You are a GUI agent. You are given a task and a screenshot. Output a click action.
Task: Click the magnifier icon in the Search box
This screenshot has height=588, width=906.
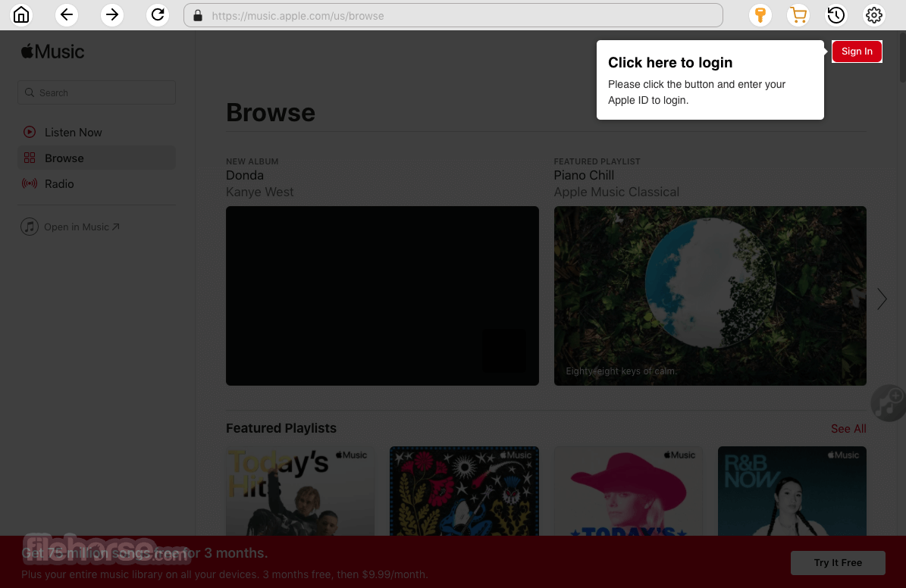point(30,92)
